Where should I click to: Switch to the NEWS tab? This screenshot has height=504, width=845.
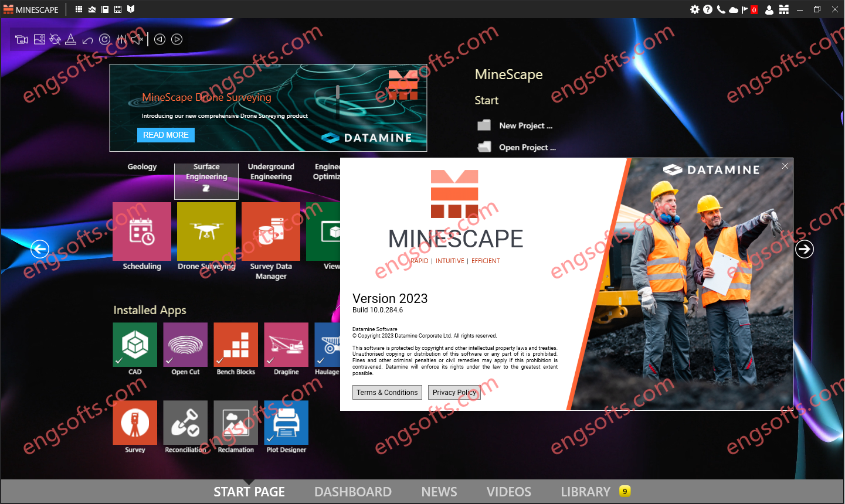pyautogui.click(x=439, y=492)
